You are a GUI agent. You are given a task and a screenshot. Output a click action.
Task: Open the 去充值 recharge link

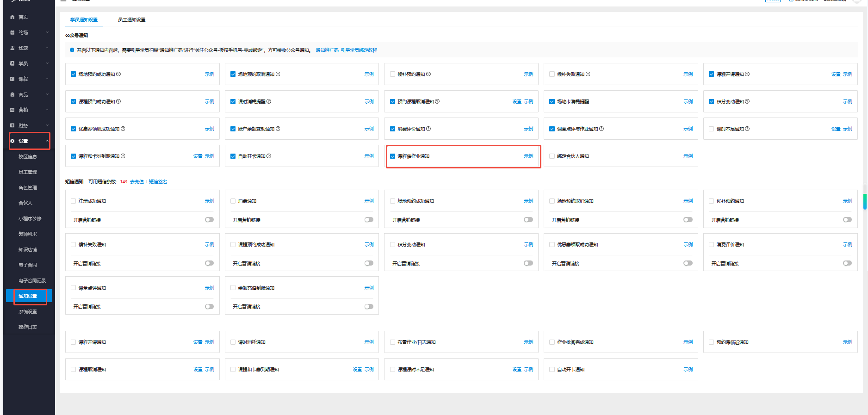click(137, 182)
